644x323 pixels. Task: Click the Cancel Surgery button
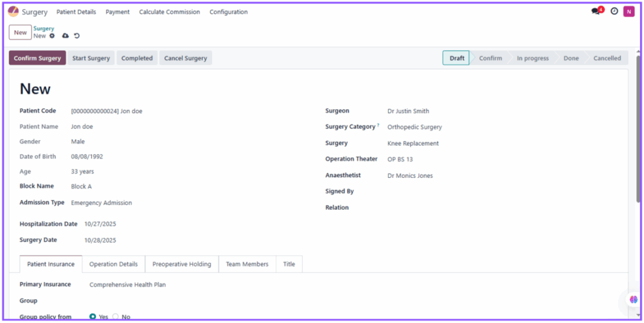[x=186, y=58]
